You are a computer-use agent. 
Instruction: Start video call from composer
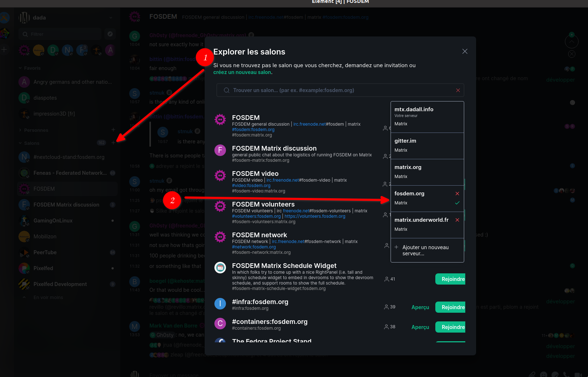click(578, 375)
